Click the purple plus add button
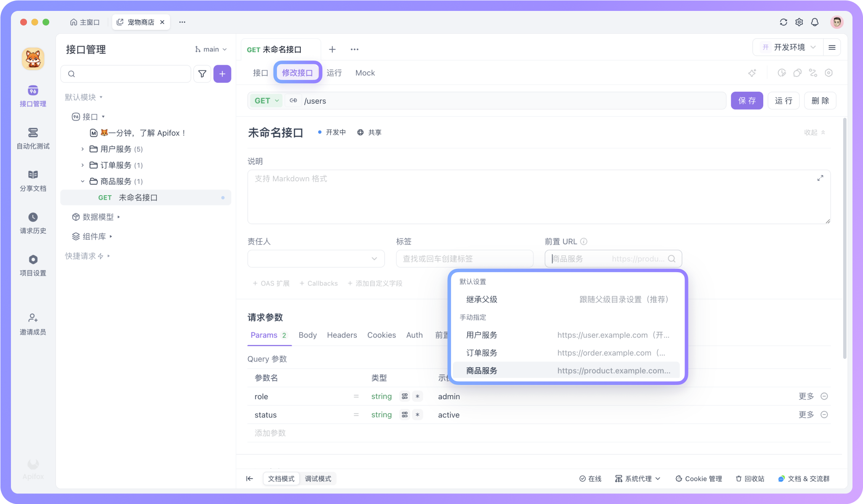This screenshot has width=863, height=504. [222, 74]
